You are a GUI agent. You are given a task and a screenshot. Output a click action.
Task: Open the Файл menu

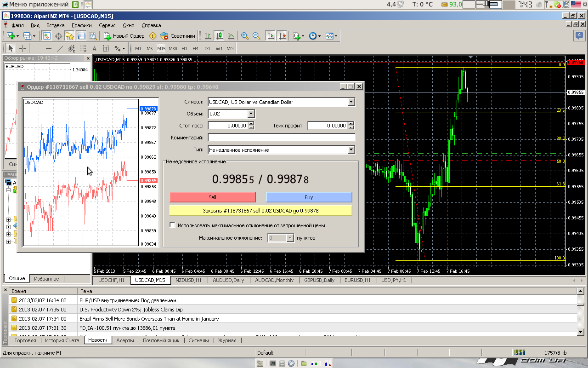point(17,25)
